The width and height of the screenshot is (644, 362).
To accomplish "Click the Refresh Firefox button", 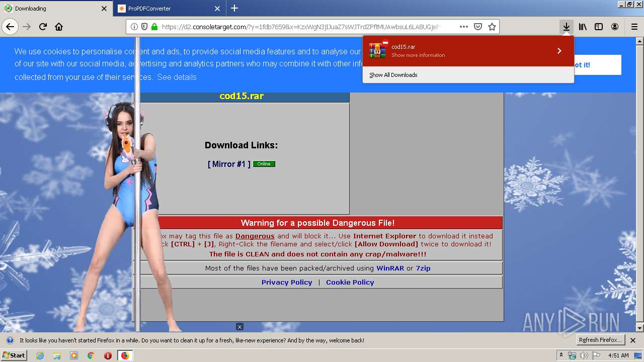I will [x=601, y=340].
